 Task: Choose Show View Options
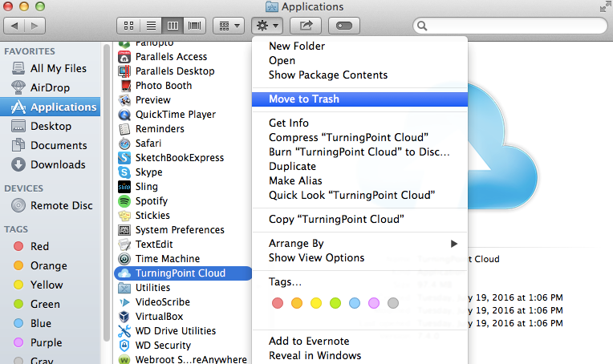click(x=359, y=258)
